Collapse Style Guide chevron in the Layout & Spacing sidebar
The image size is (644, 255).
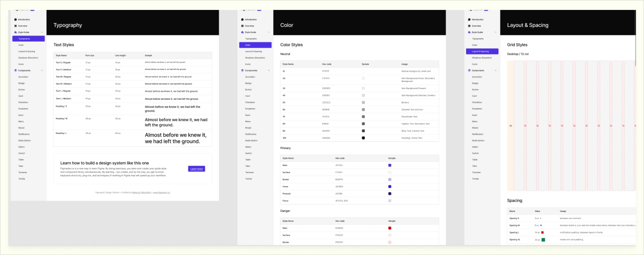[496, 32]
